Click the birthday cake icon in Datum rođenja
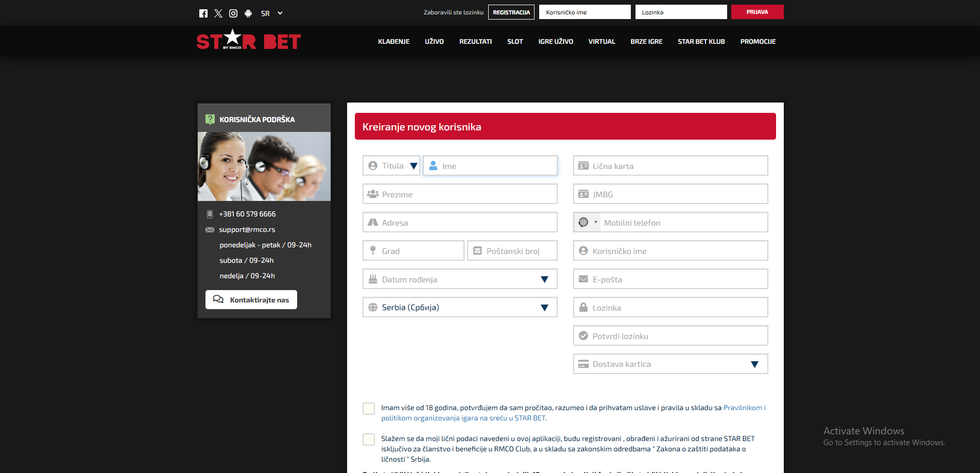 click(x=373, y=279)
